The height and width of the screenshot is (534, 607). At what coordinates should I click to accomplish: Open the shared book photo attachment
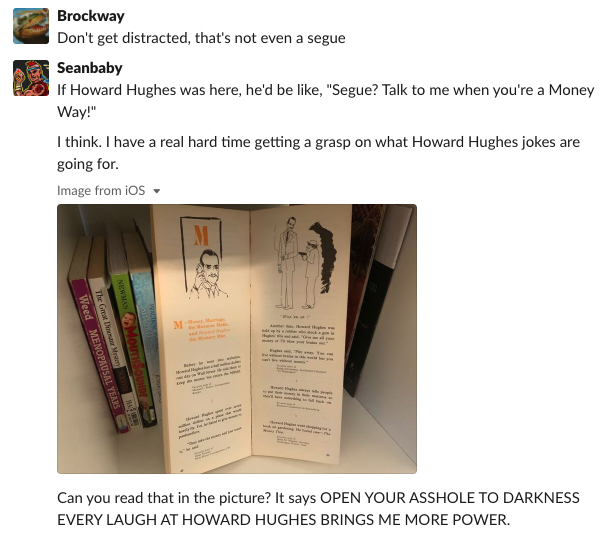237,339
